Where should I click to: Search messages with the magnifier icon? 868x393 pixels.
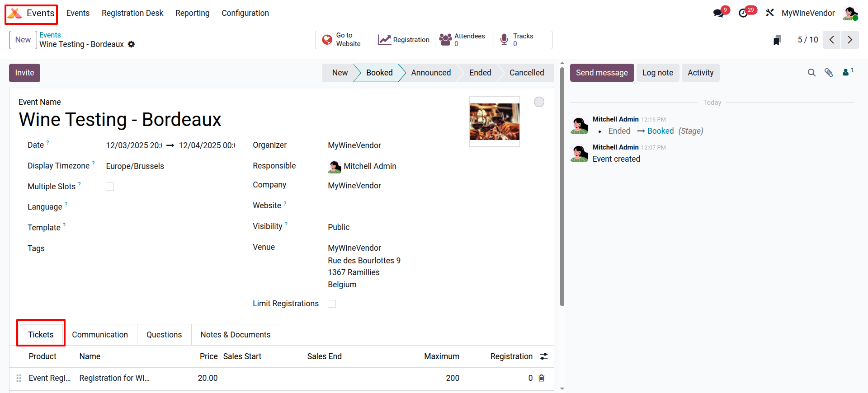pos(811,73)
